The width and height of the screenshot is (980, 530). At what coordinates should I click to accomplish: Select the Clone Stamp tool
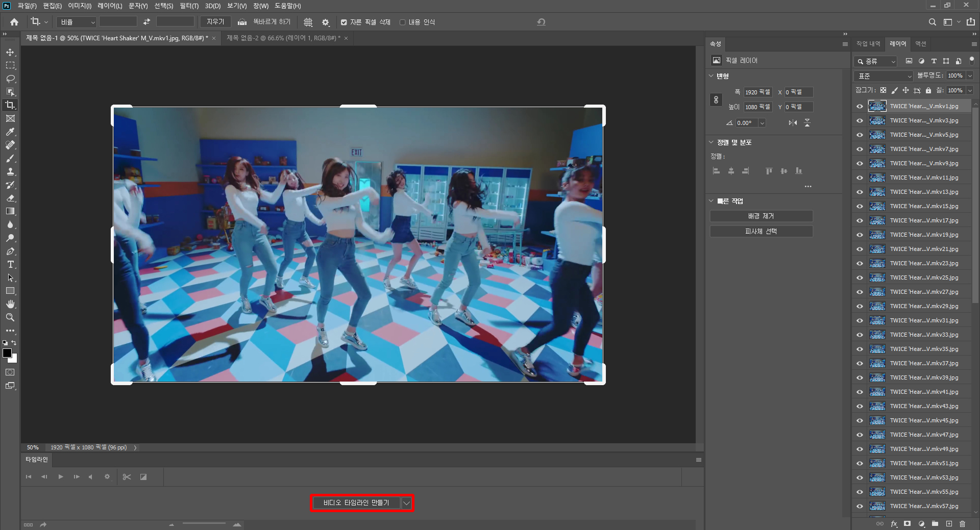10,171
